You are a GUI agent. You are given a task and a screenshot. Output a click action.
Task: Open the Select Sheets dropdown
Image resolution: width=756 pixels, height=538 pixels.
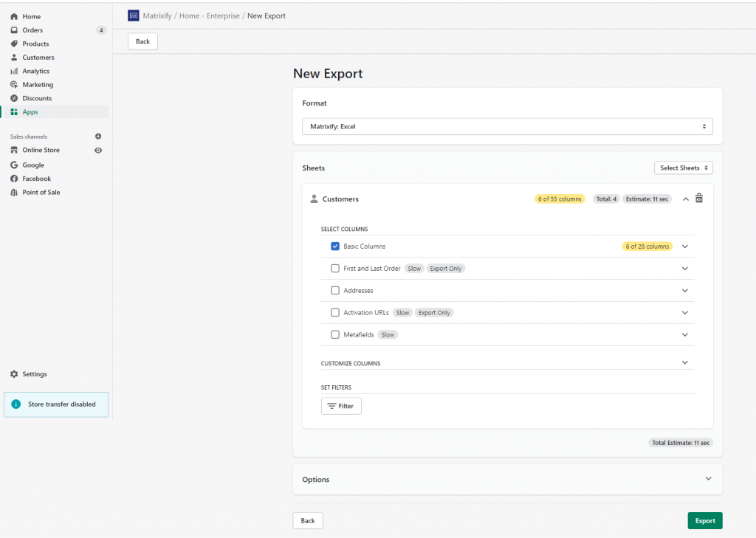pos(683,168)
